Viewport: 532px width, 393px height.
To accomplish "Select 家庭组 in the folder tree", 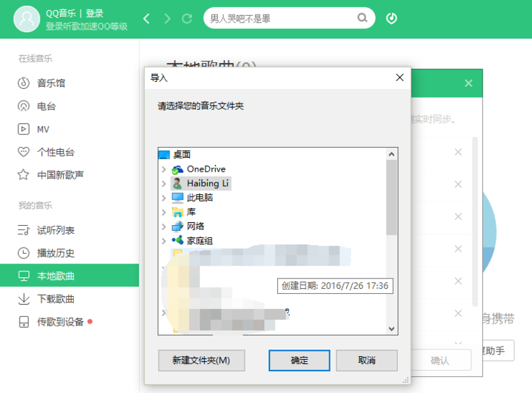I will 200,241.
